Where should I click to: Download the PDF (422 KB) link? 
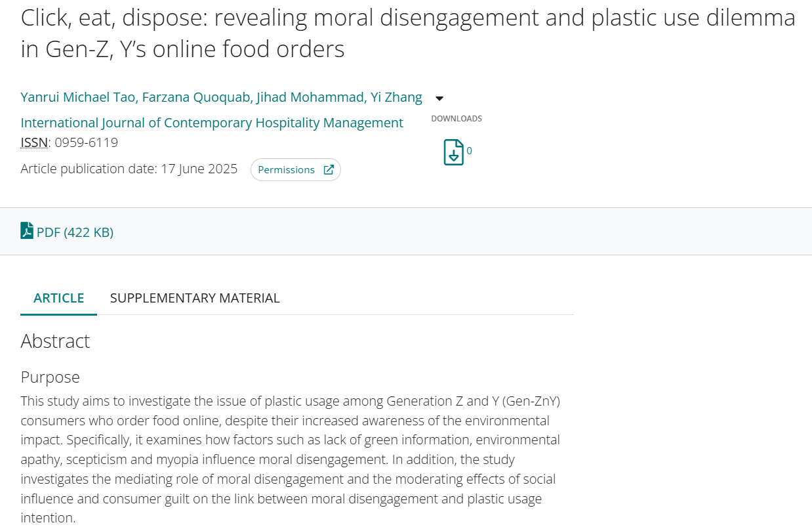[75, 232]
